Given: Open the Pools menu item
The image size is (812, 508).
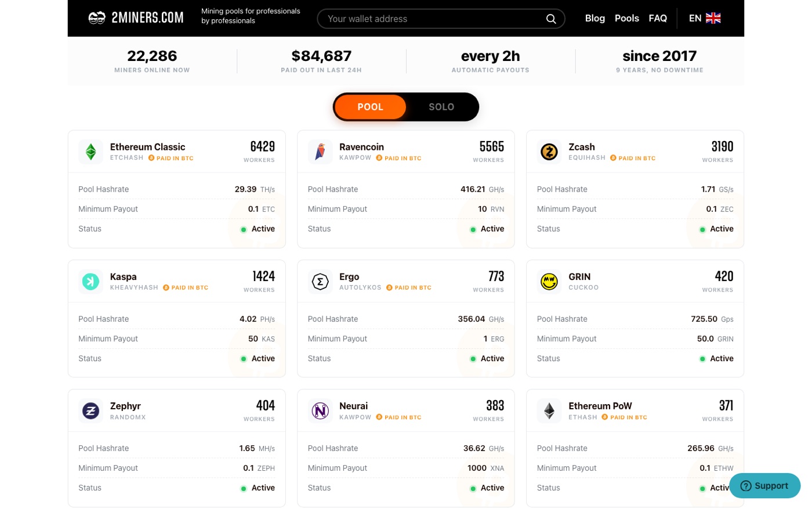Looking at the screenshot, I should tap(627, 18).
